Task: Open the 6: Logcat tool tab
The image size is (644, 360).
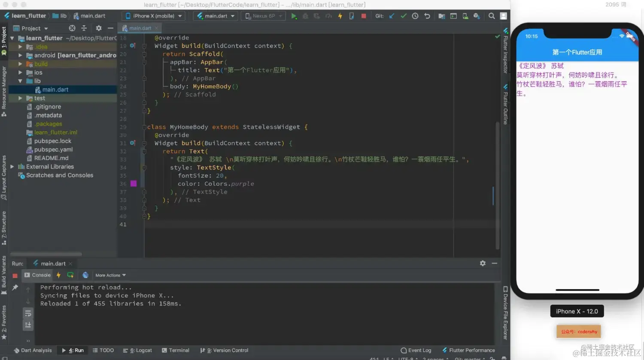Action: tap(137, 350)
